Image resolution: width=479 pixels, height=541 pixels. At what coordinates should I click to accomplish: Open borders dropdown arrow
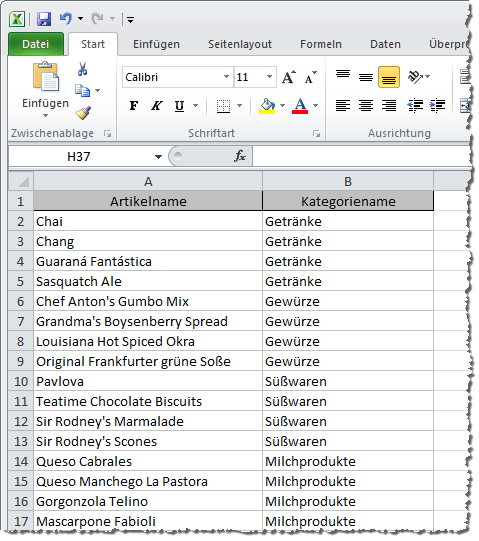coord(240,105)
